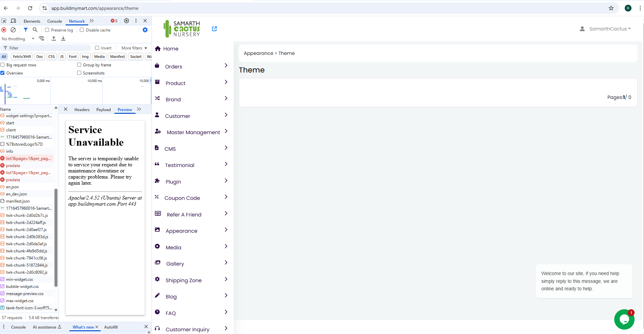The width and height of the screenshot is (644, 334).
Task: Click the Plugin puzzle icon
Action: (157, 181)
